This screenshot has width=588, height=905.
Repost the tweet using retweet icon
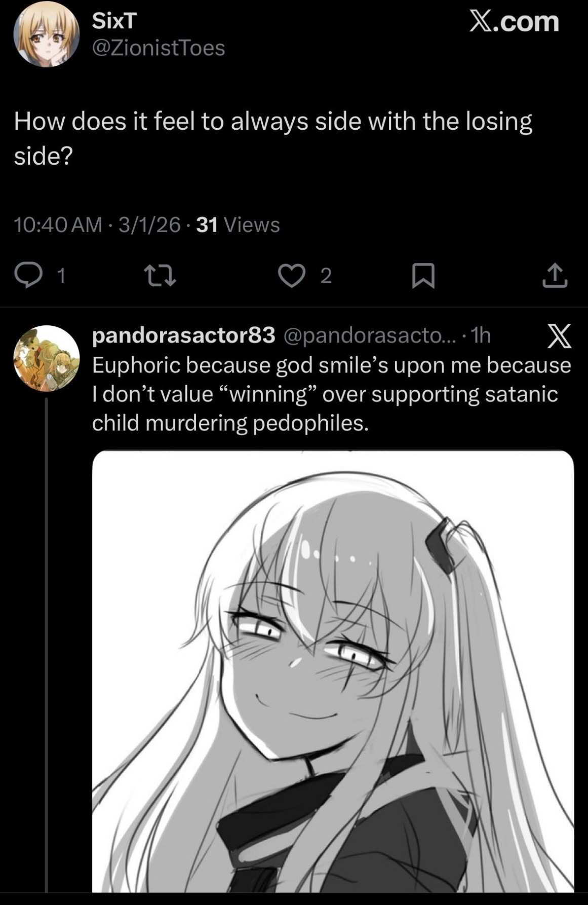point(160,275)
